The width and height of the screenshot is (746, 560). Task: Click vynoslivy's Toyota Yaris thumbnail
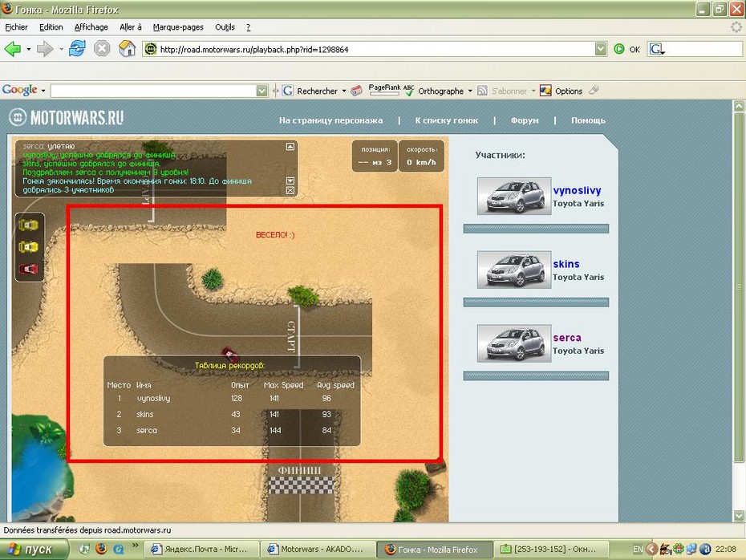pos(514,196)
